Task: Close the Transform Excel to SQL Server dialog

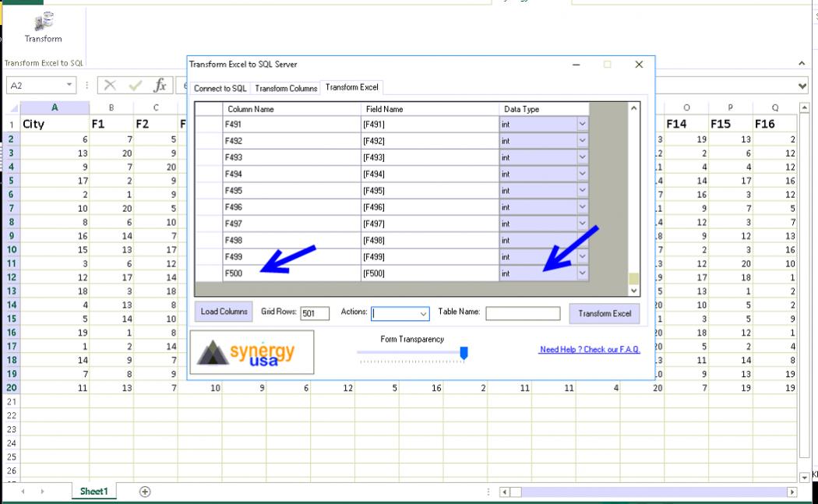Action: (x=639, y=64)
